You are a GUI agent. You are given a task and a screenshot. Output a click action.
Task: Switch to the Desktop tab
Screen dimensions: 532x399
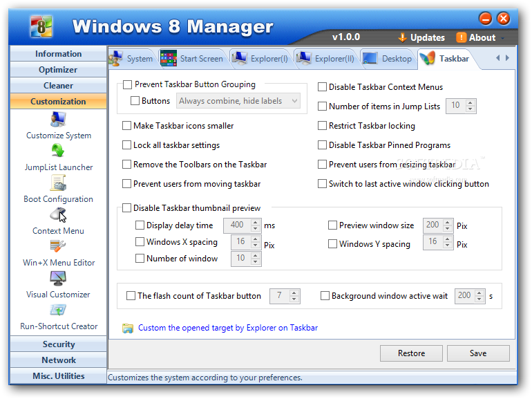388,58
